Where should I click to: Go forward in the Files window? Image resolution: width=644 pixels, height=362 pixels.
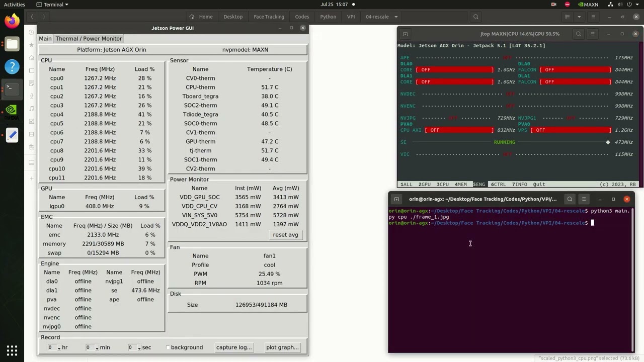44,17
